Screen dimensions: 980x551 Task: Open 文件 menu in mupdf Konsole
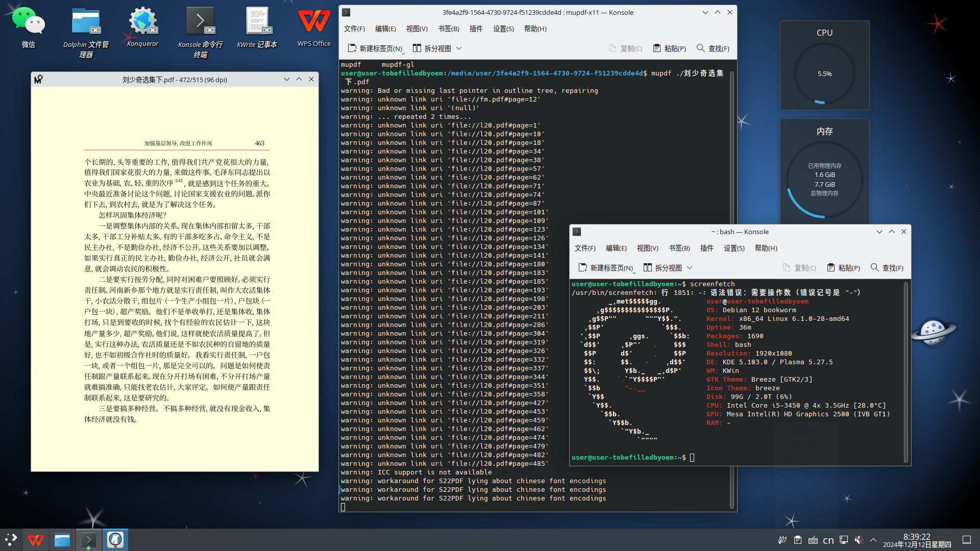[x=354, y=29]
